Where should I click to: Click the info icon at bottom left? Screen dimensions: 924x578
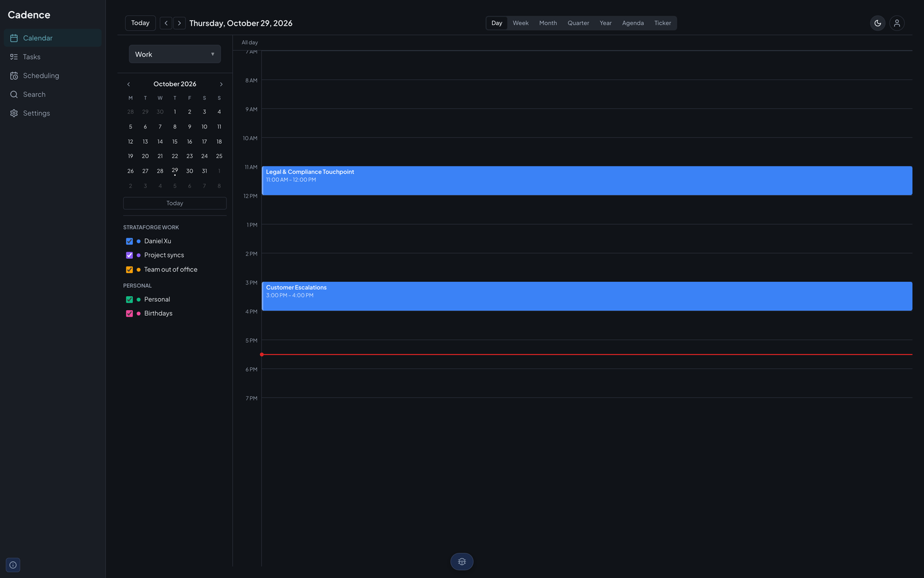click(13, 565)
